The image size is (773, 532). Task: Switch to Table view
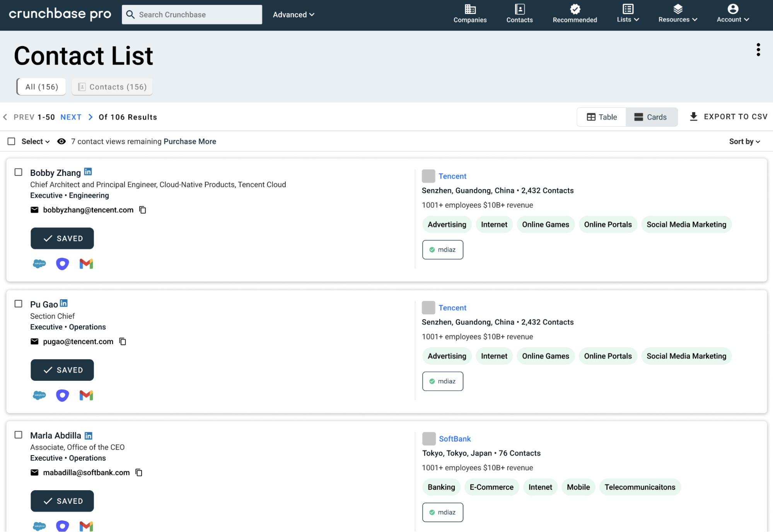click(601, 117)
